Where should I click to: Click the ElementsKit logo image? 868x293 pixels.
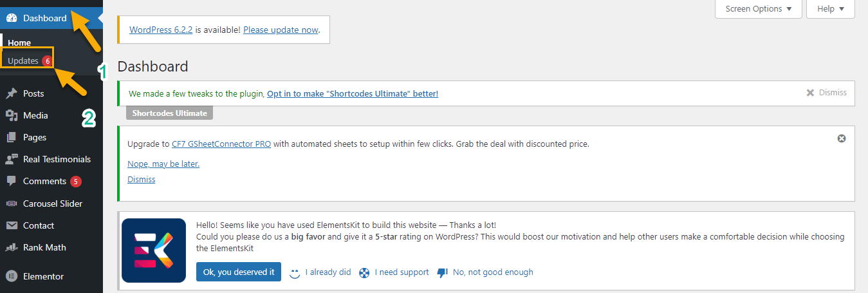(x=154, y=250)
